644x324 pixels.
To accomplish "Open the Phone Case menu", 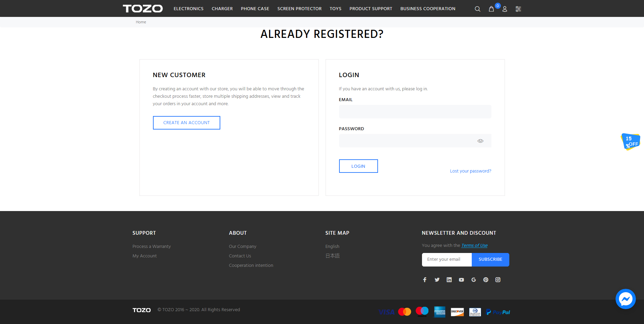I will coord(255,9).
